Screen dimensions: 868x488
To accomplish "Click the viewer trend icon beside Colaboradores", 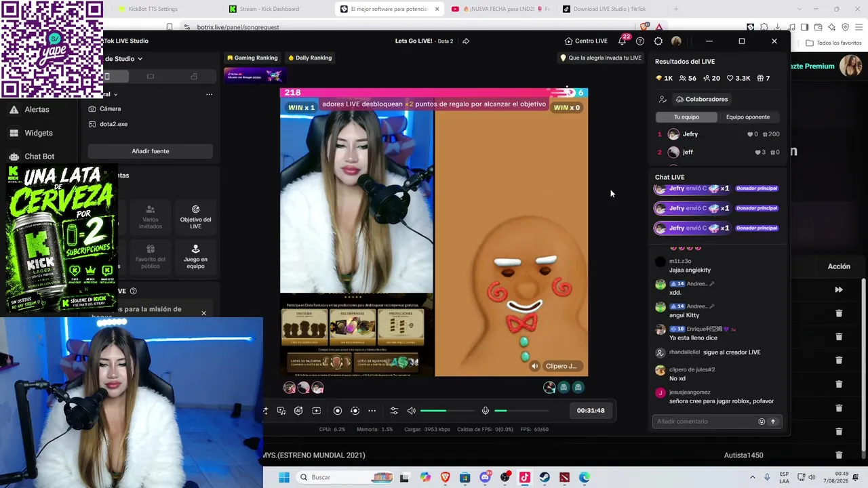I will click(663, 99).
